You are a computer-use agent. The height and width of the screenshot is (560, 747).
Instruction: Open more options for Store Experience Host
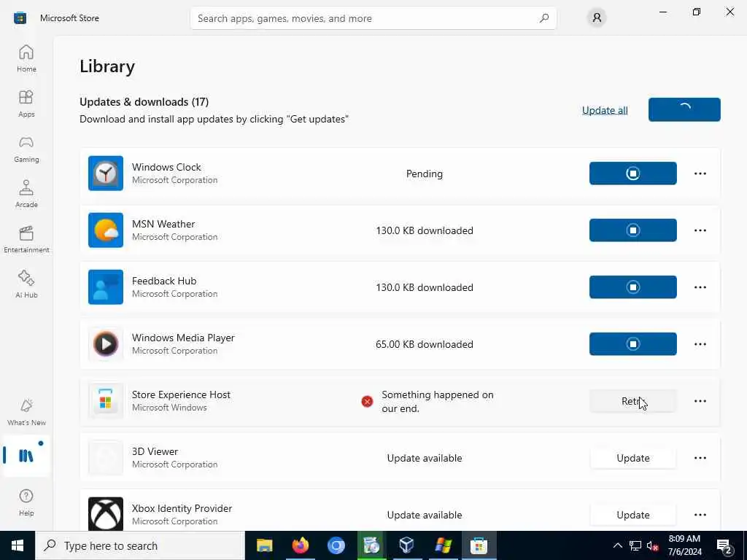(700, 401)
